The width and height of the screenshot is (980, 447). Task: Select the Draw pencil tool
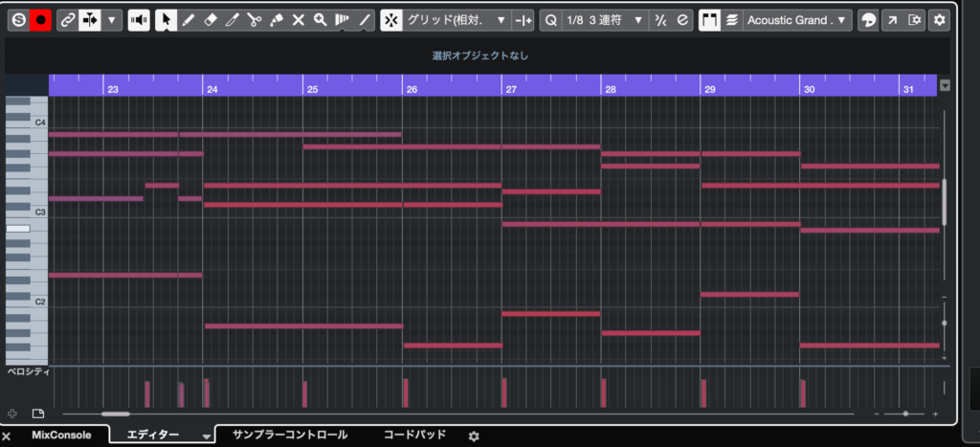189,20
